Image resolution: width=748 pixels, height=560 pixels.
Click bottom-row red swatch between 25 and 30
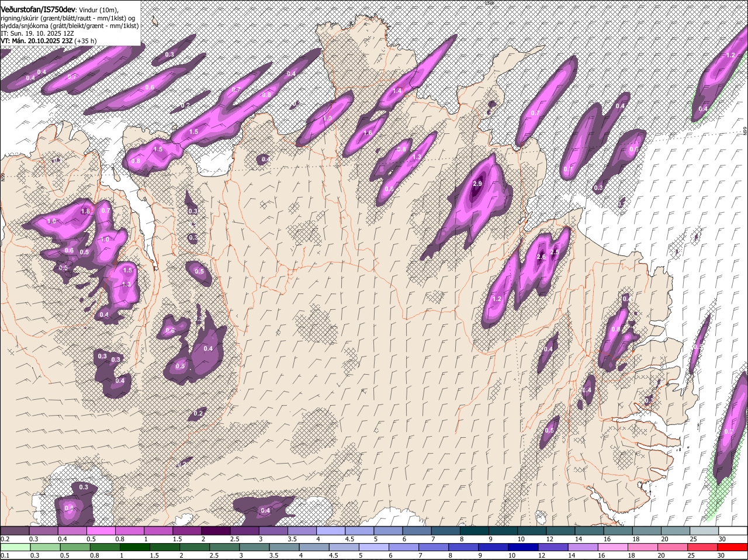coord(704,547)
